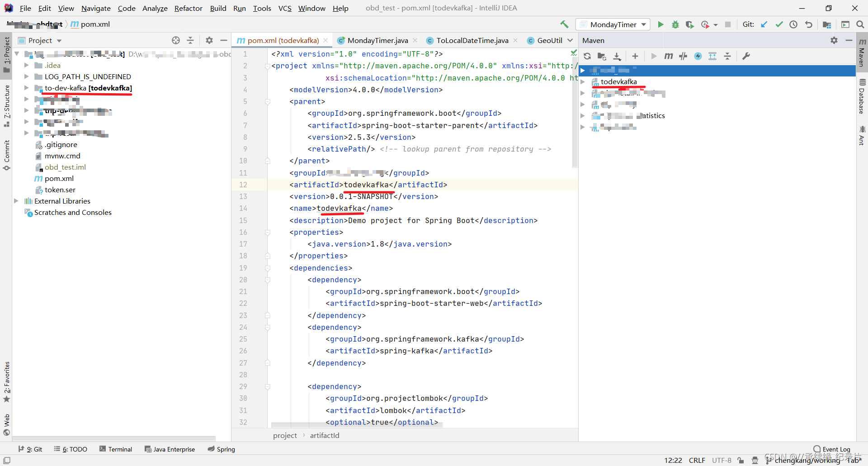Viewport: 868px width, 466px height.
Task: Open Maven panel gear options
Action: (834, 40)
